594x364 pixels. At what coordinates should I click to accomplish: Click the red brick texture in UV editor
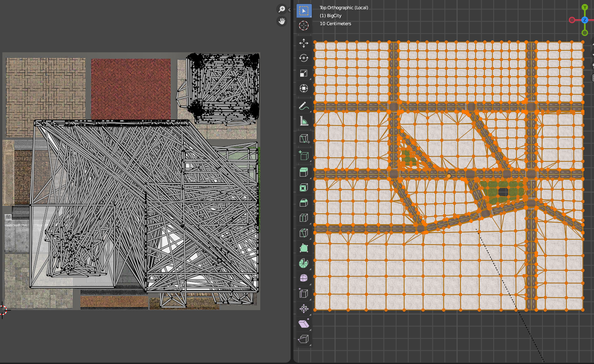point(131,89)
